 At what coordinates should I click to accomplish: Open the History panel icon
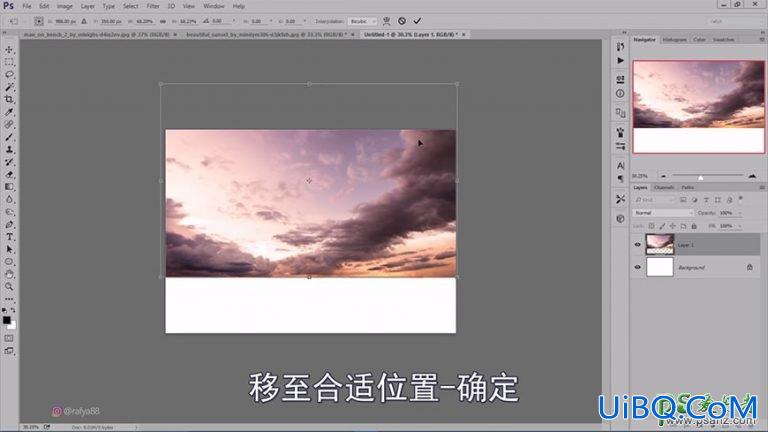point(620,47)
